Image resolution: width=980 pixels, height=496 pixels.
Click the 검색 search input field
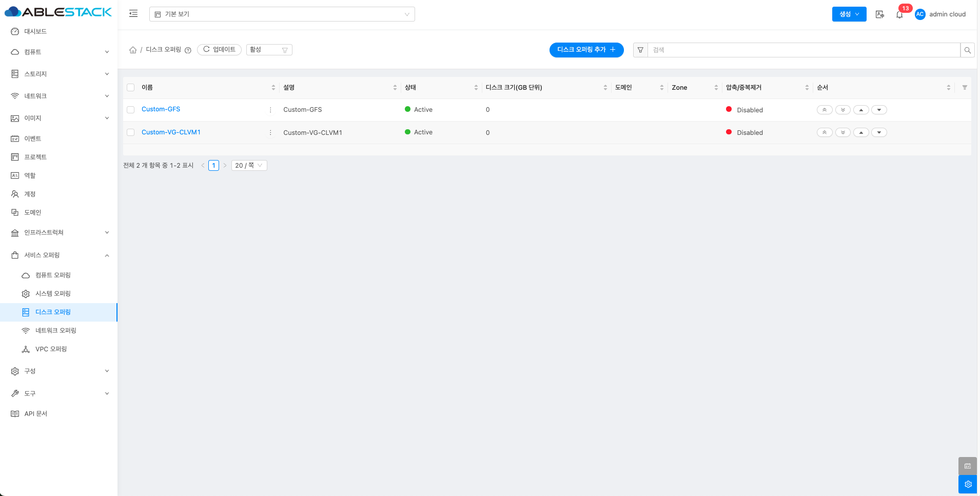[803, 50]
